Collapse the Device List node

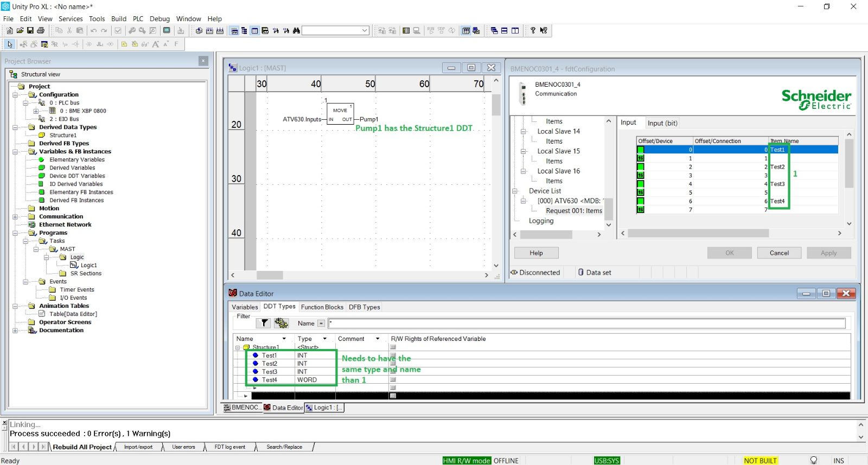515,191
